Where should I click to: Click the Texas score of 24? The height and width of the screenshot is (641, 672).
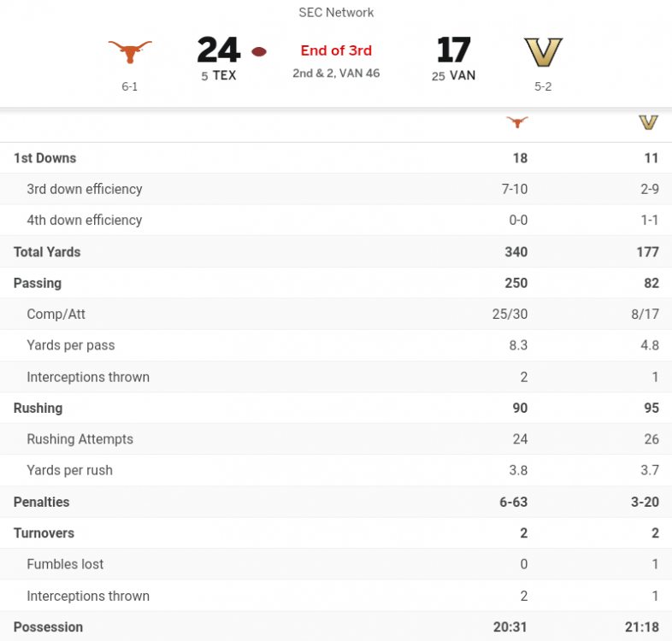(218, 50)
